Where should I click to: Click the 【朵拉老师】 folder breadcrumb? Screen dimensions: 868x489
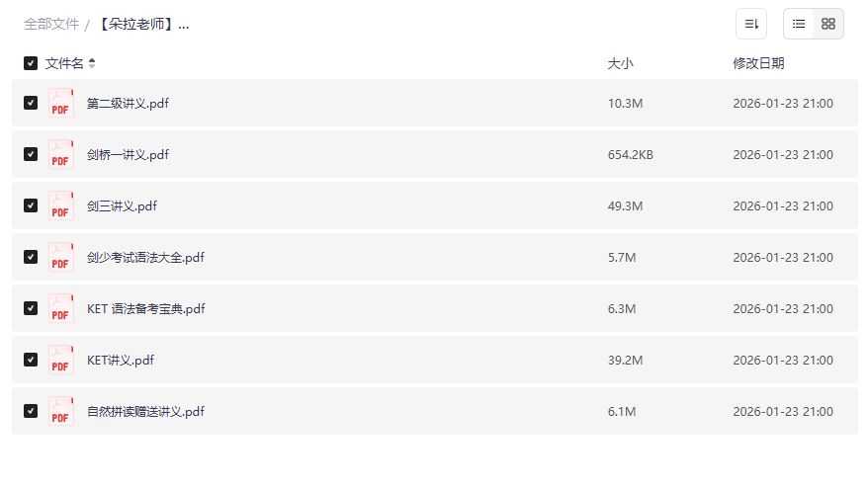(x=142, y=24)
